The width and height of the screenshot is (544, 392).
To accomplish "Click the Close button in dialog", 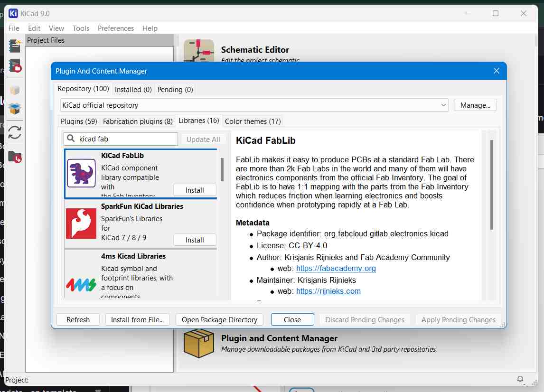I will [292, 319].
